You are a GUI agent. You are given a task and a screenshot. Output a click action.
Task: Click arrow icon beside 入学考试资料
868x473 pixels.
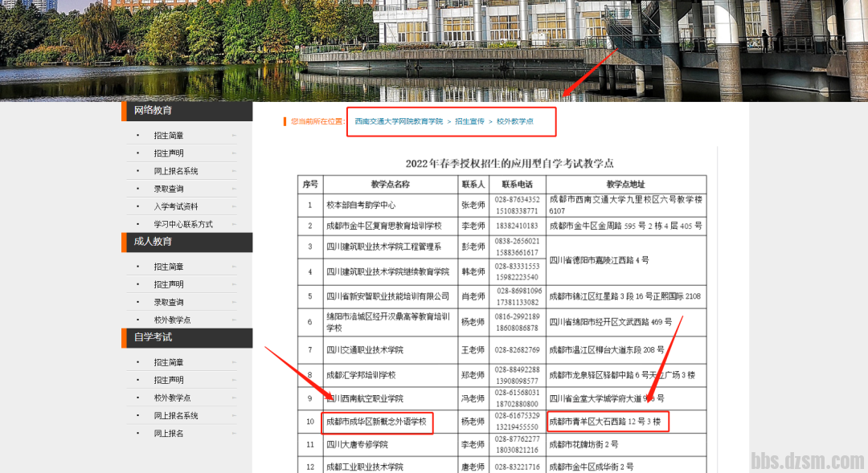(234, 206)
